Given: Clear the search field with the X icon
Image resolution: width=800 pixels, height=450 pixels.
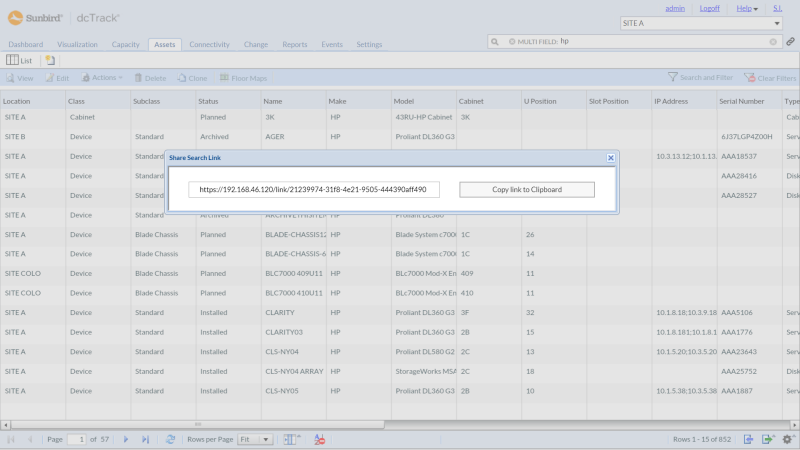Looking at the screenshot, I should coord(773,42).
